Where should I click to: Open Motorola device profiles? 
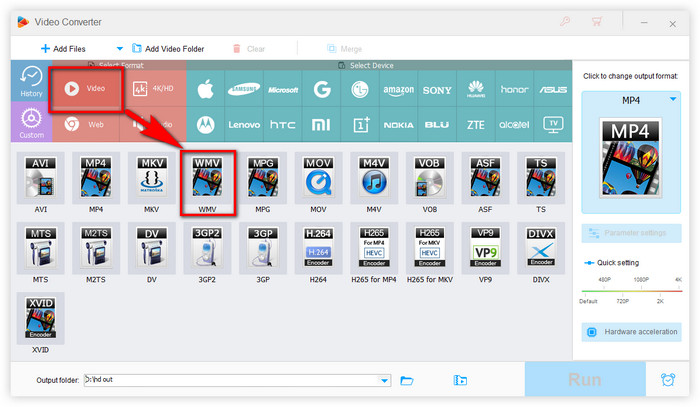click(x=205, y=125)
